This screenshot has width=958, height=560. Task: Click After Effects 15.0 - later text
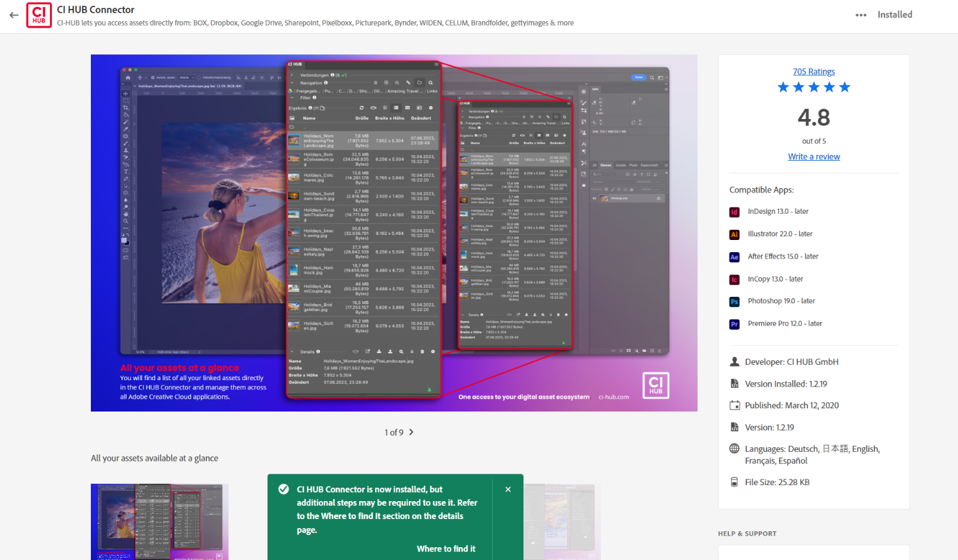click(x=783, y=256)
